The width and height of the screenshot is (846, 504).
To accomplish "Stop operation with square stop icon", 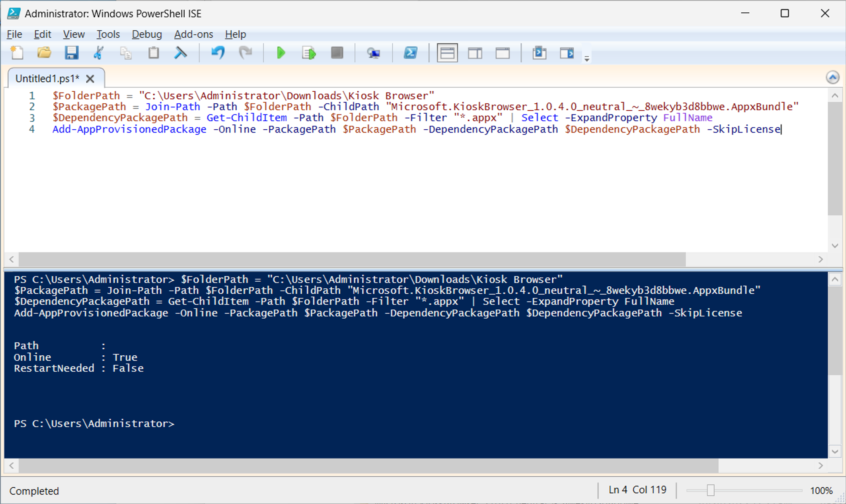I will coord(337,53).
